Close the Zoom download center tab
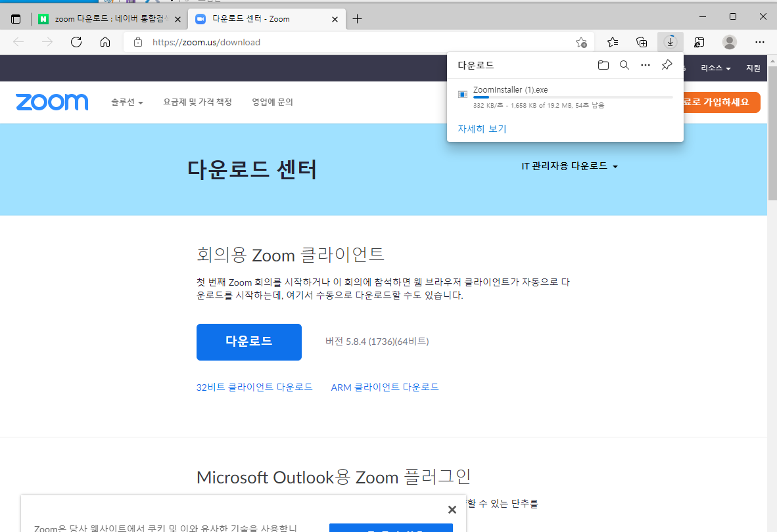The width and height of the screenshot is (777, 532). click(x=335, y=19)
